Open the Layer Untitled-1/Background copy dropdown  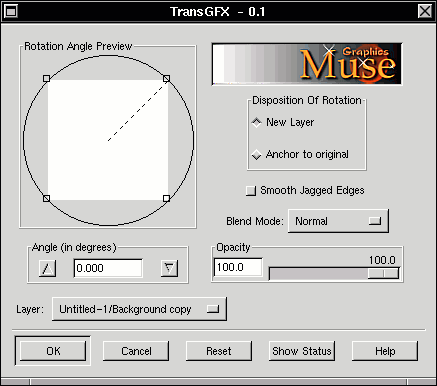[x=139, y=309]
